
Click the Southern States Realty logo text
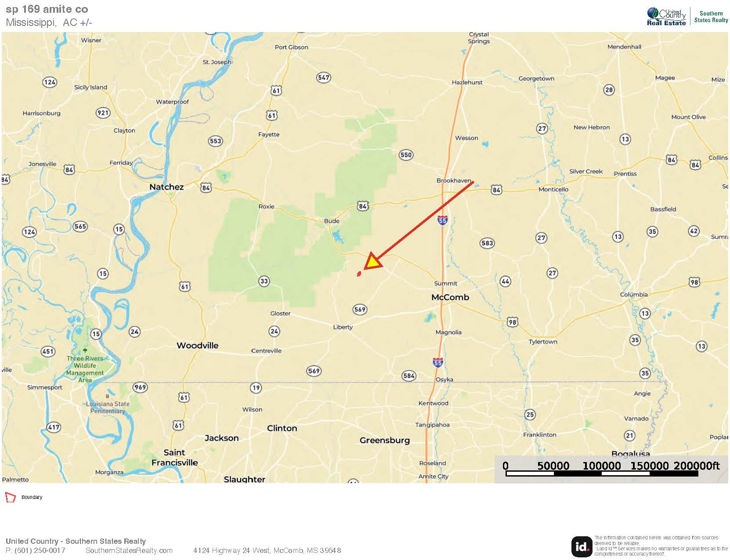[711, 17]
